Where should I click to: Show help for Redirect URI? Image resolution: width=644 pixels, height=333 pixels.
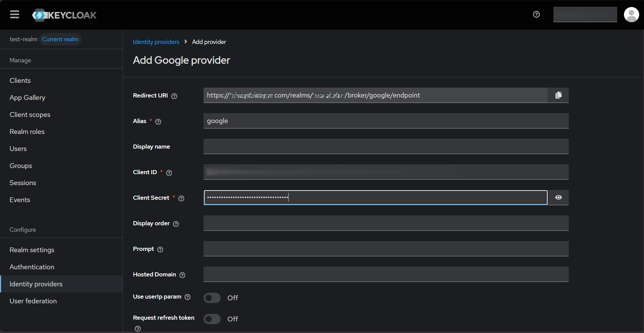click(x=174, y=96)
